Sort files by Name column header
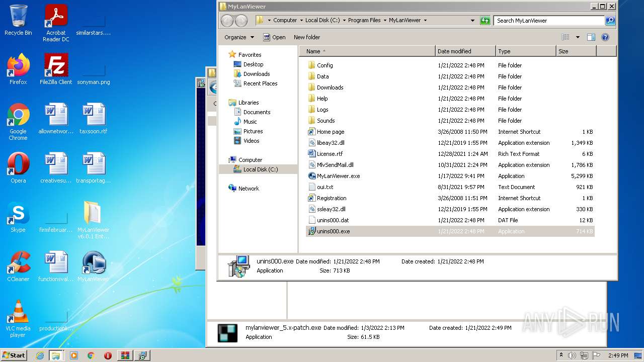 click(367, 51)
